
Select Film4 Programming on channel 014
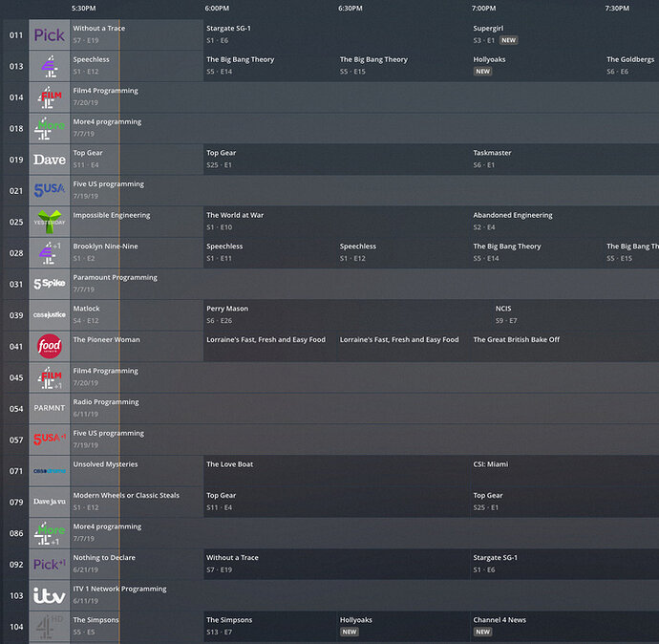(x=365, y=97)
